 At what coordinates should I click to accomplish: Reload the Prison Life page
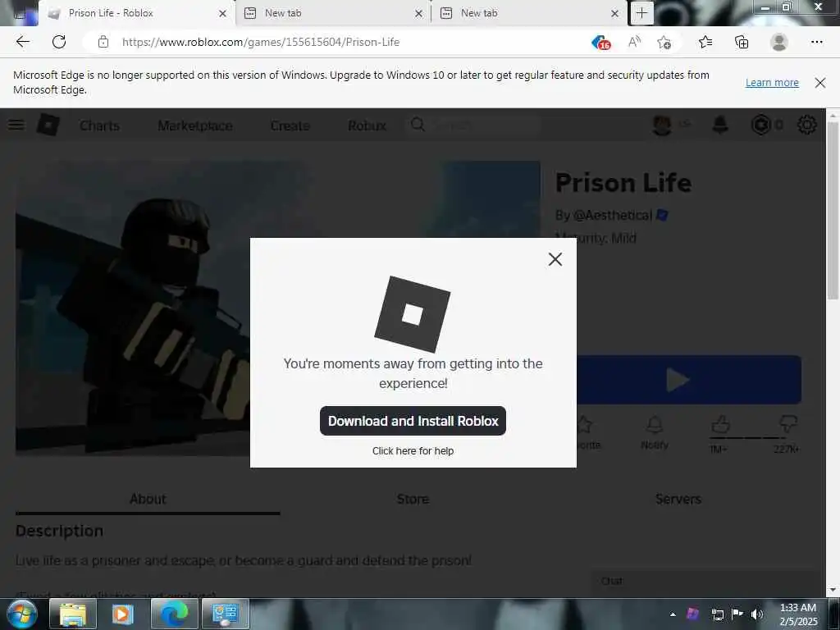click(x=59, y=42)
